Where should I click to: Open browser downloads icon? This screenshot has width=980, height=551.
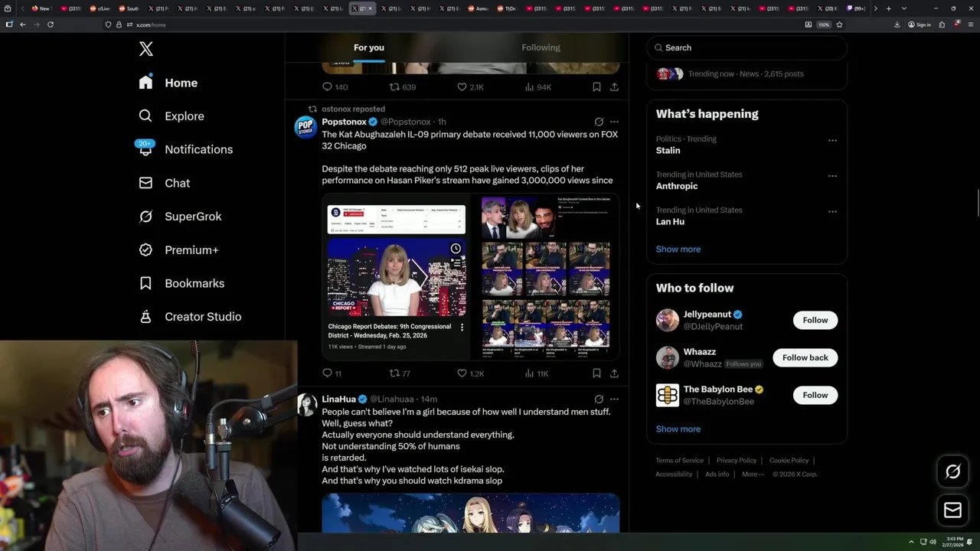click(897, 24)
